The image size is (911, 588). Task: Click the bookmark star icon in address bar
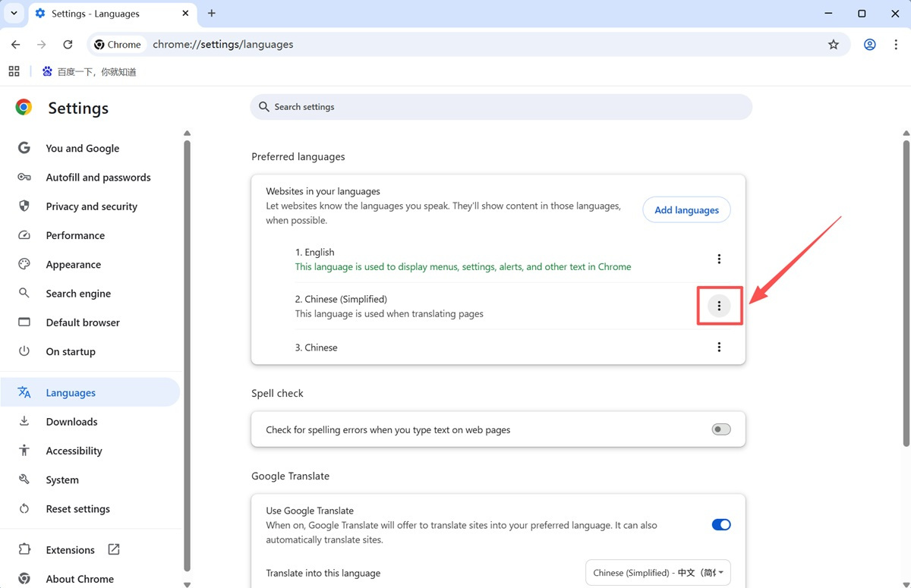(833, 45)
